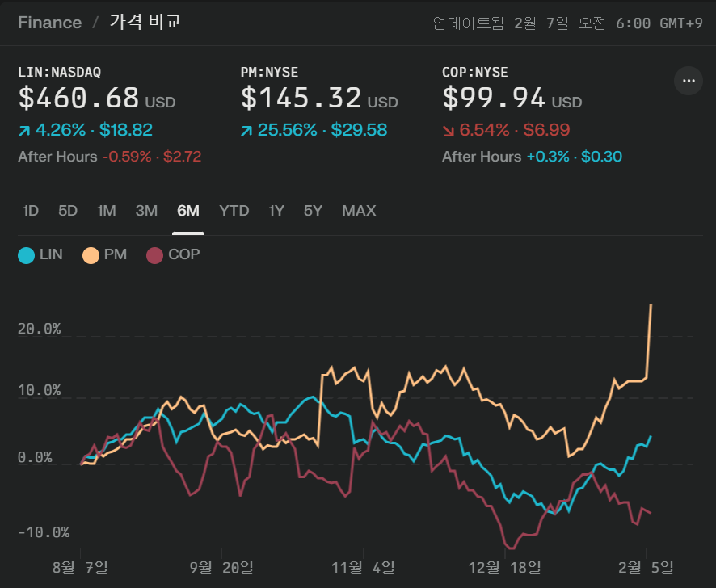Open the LIN:NASDAQ ticker
Image resolution: width=716 pixels, height=588 pixels.
[x=59, y=72]
